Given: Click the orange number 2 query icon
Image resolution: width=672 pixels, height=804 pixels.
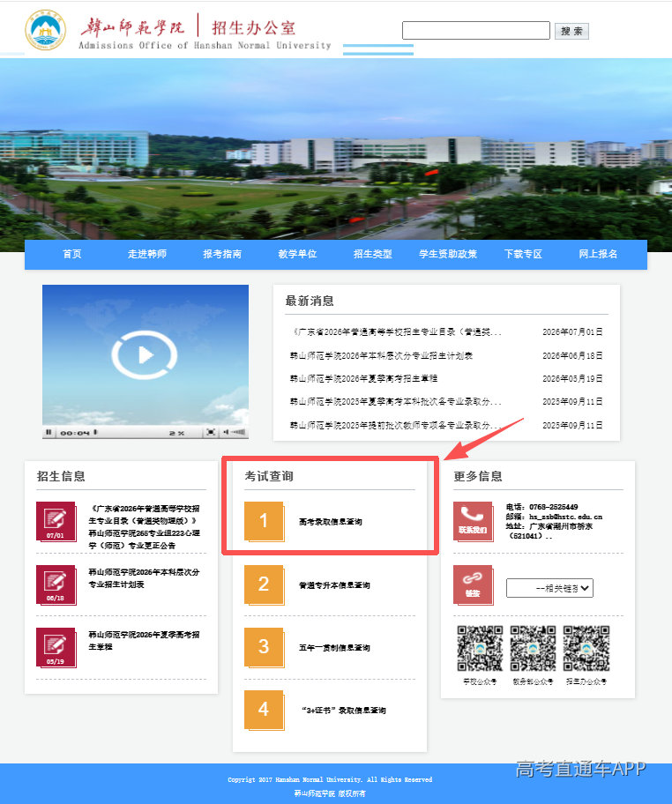Looking at the screenshot, I should click(264, 584).
